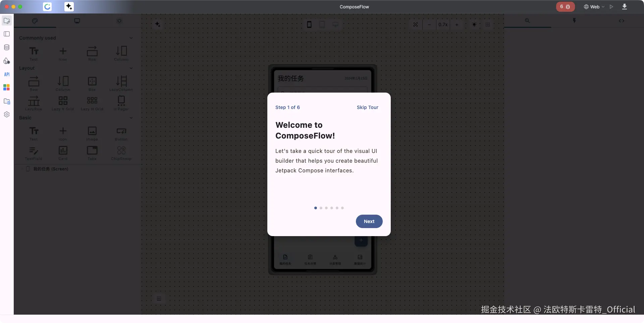Switch to the palette tab
This screenshot has height=323, width=644.
(x=35, y=21)
